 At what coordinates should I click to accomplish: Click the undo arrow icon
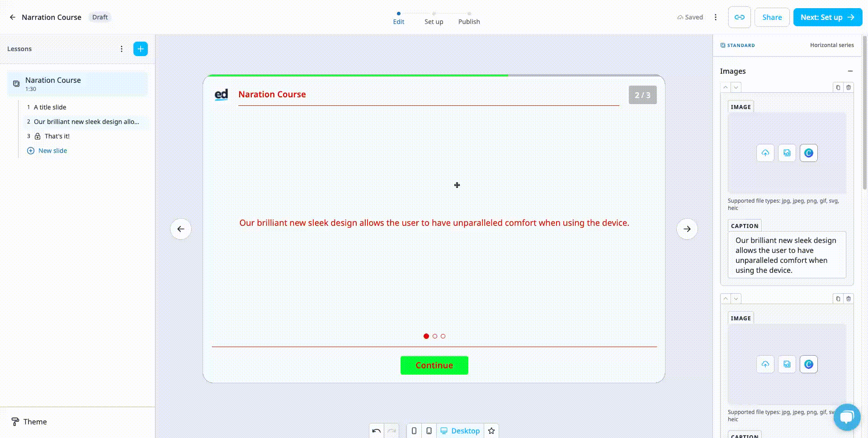pyautogui.click(x=376, y=431)
